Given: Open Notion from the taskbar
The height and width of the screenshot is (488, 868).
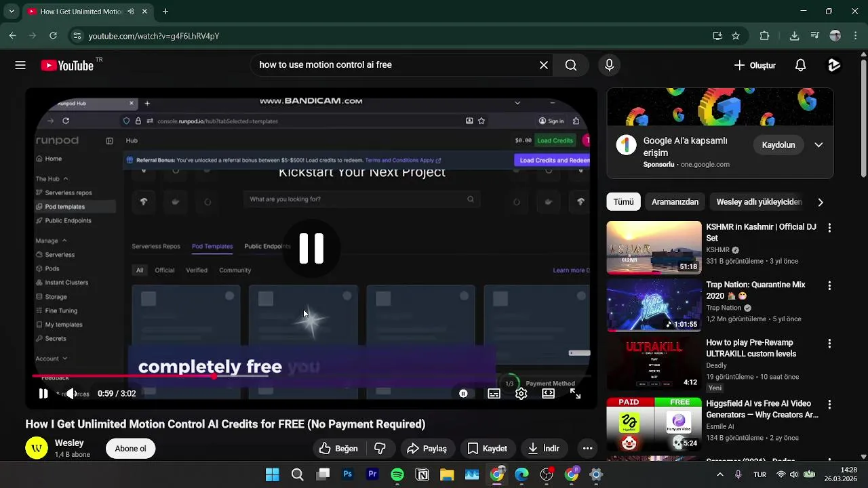Looking at the screenshot, I should tap(422, 474).
